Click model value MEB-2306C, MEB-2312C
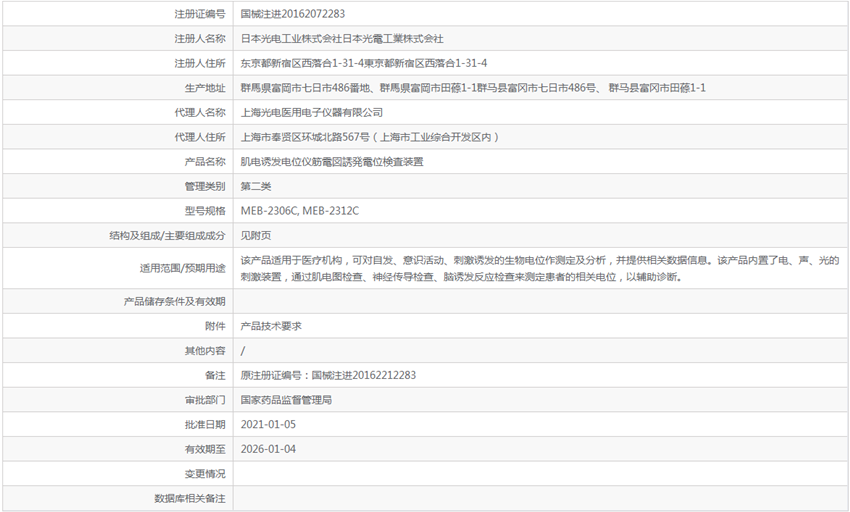The height and width of the screenshot is (512, 850). (300, 211)
